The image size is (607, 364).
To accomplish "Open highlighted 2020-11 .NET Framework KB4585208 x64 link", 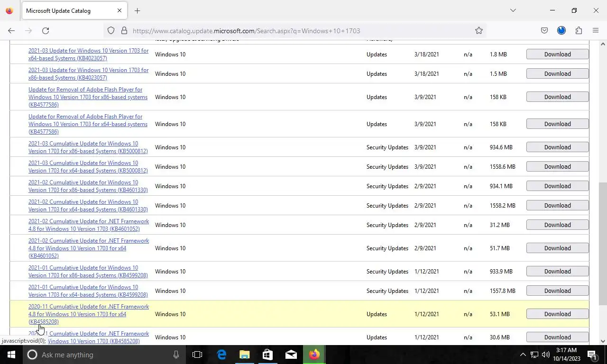I will tap(89, 314).
